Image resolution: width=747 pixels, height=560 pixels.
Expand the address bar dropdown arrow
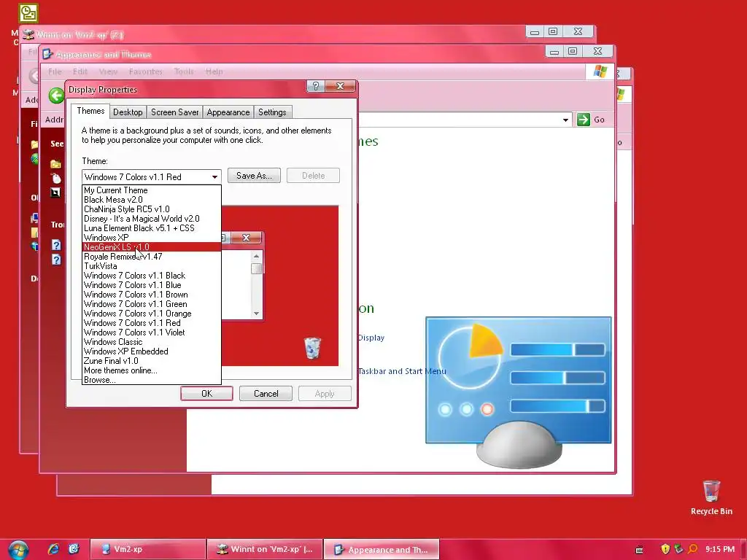coord(565,120)
